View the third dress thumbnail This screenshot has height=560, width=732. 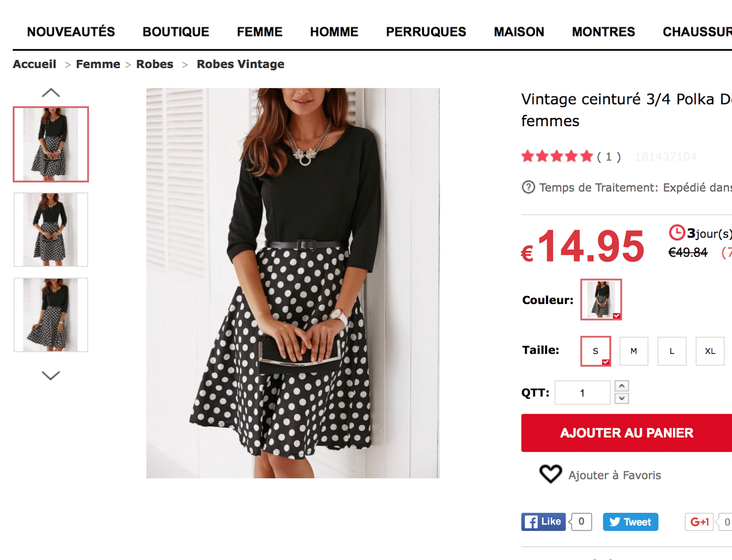click(x=51, y=315)
